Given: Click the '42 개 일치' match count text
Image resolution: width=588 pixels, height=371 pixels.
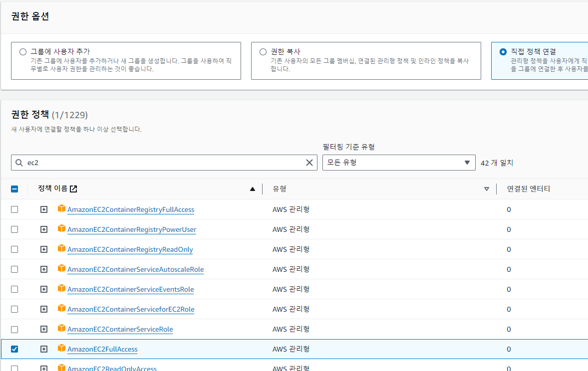Looking at the screenshot, I should 497,163.
